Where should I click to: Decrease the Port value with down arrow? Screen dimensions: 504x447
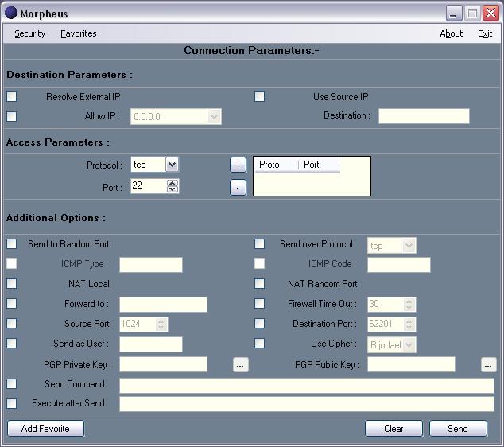click(x=173, y=189)
